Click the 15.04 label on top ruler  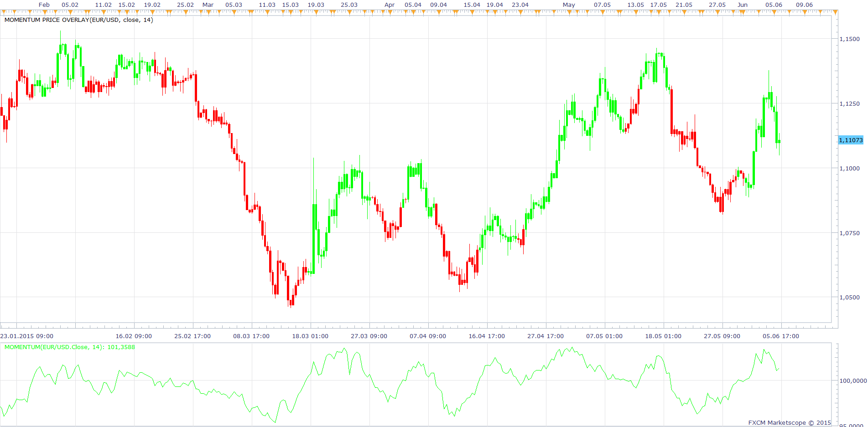point(472,5)
